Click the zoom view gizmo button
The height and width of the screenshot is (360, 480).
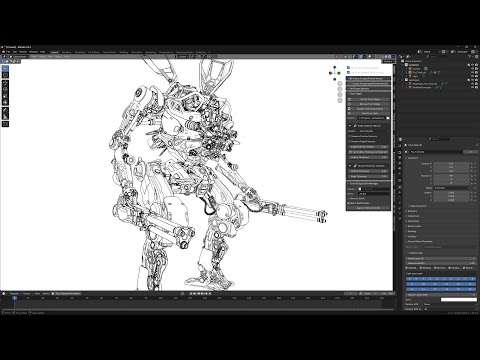pyautogui.click(x=340, y=84)
